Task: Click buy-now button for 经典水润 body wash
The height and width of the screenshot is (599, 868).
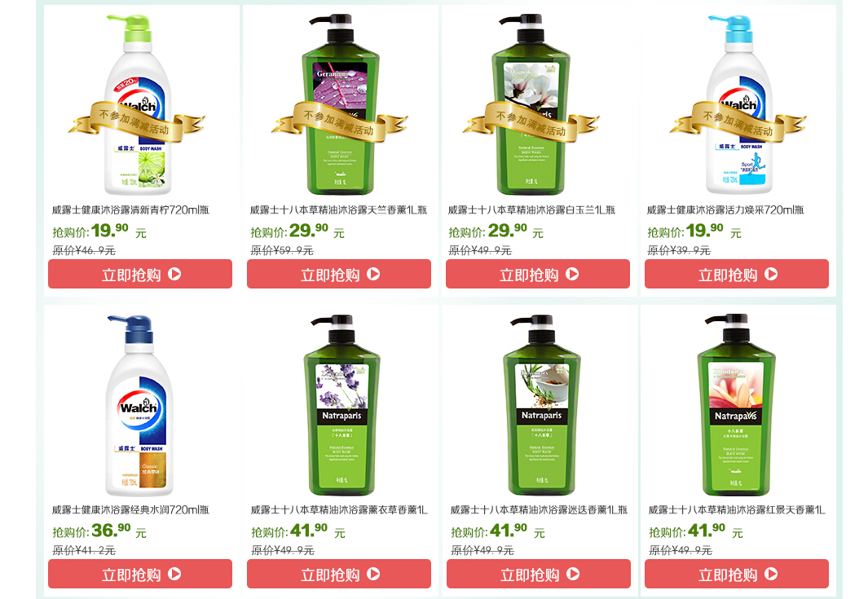Action: click(140, 574)
